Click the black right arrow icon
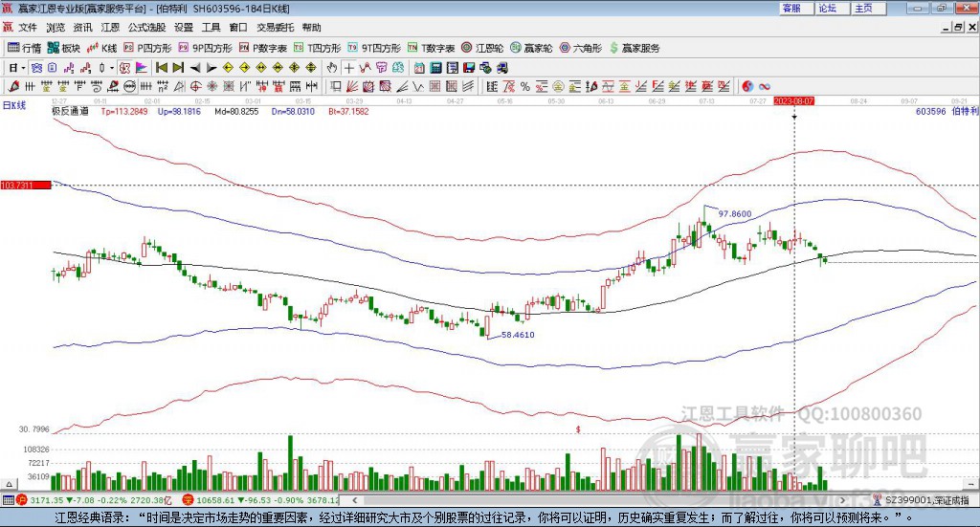The image size is (980, 527). pyautogui.click(x=212, y=68)
